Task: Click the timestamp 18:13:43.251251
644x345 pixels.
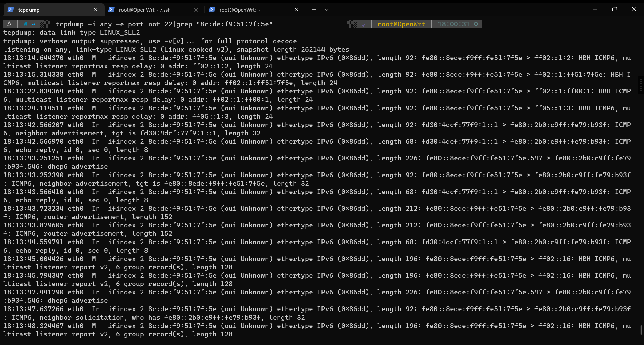Action: pyautogui.click(x=34, y=158)
